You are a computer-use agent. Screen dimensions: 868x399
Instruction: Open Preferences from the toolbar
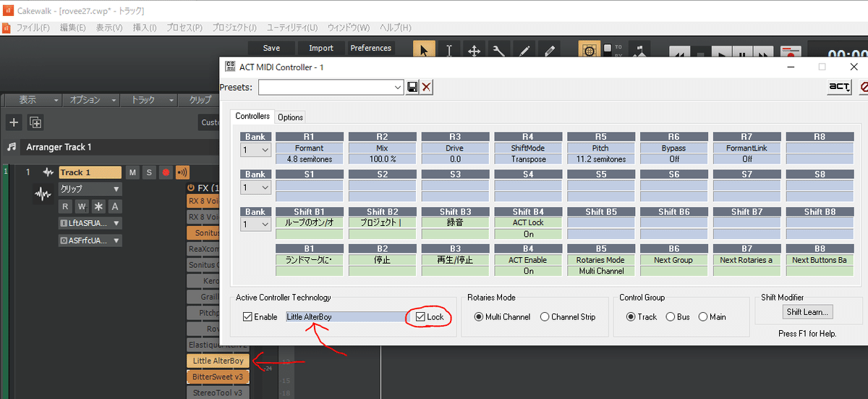click(371, 49)
